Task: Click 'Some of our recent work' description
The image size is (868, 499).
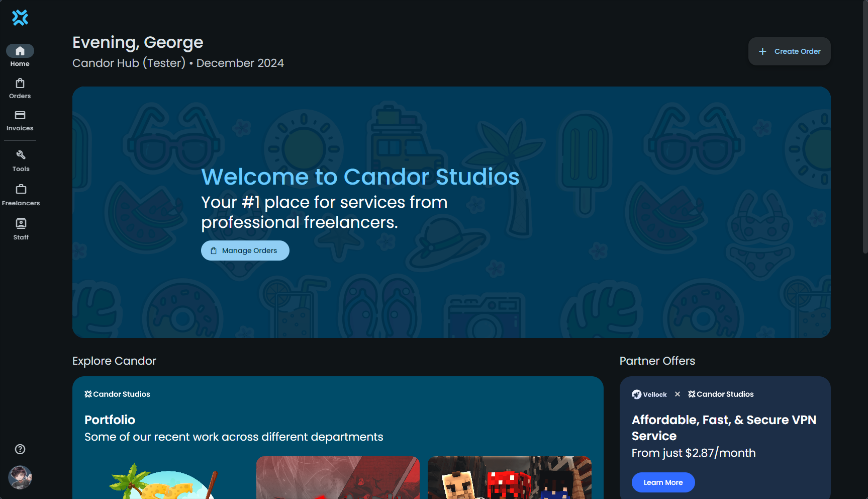Action: tap(234, 437)
